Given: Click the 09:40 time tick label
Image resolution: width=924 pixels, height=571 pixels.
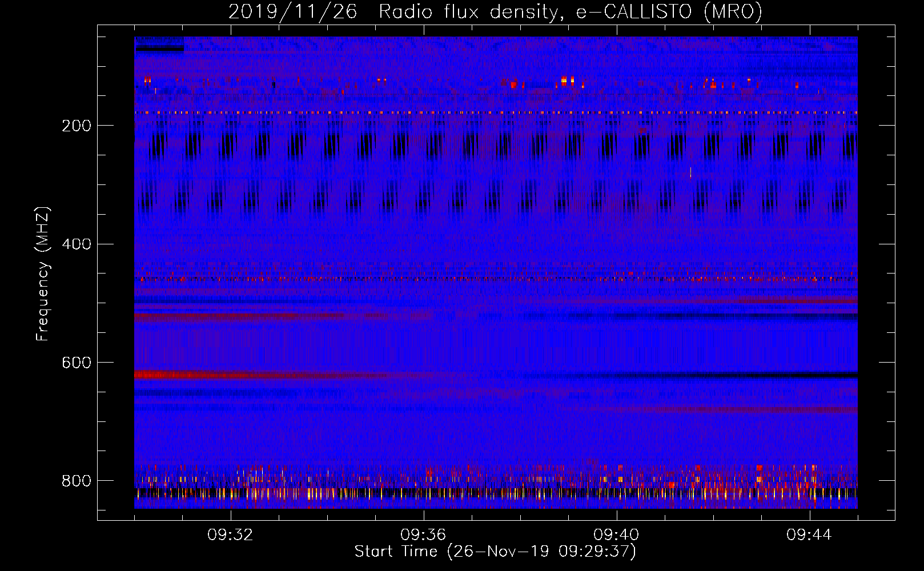Looking at the screenshot, I should click(616, 535).
